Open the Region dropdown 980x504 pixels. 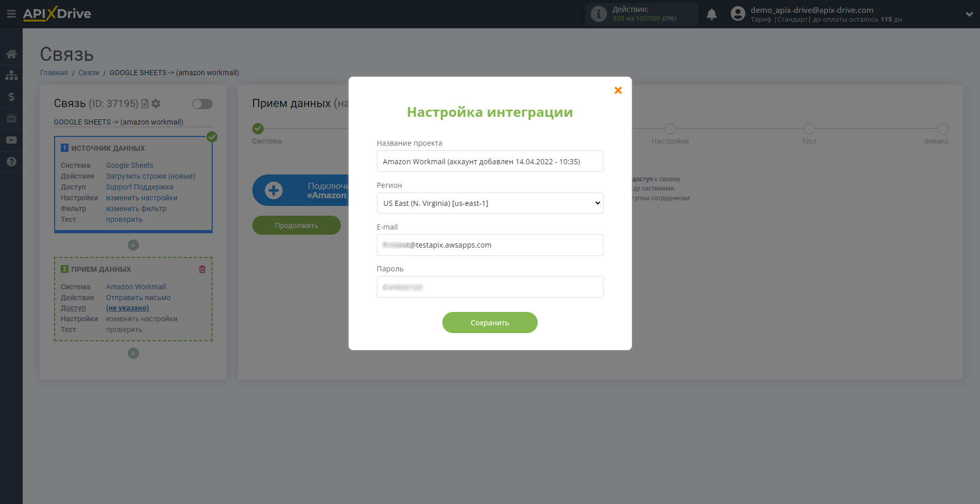490,203
